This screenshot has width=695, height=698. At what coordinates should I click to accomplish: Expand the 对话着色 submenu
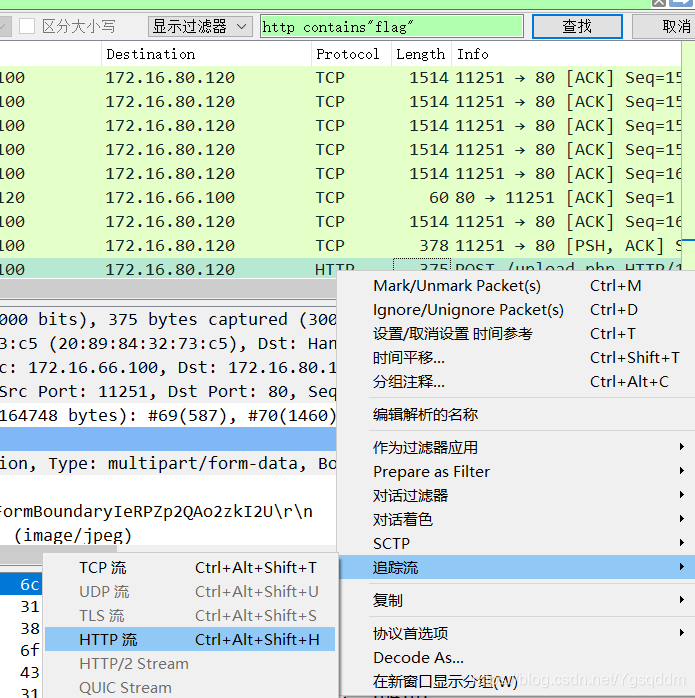click(516, 520)
